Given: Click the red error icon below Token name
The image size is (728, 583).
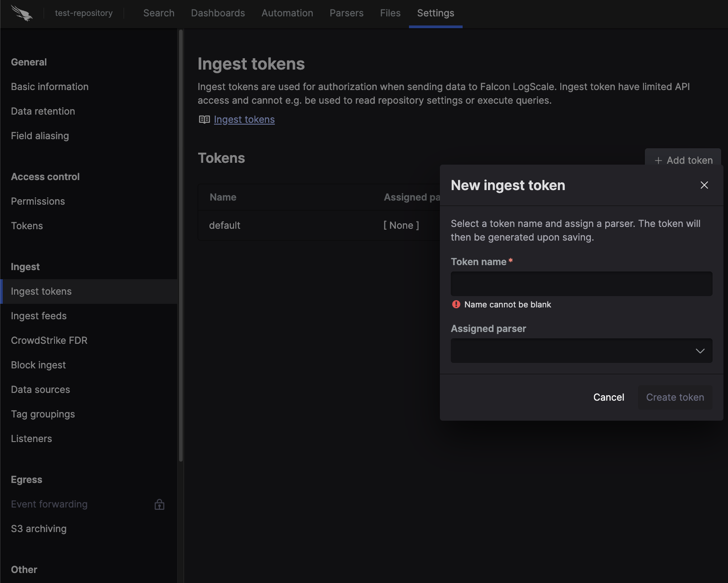Looking at the screenshot, I should 456,304.
